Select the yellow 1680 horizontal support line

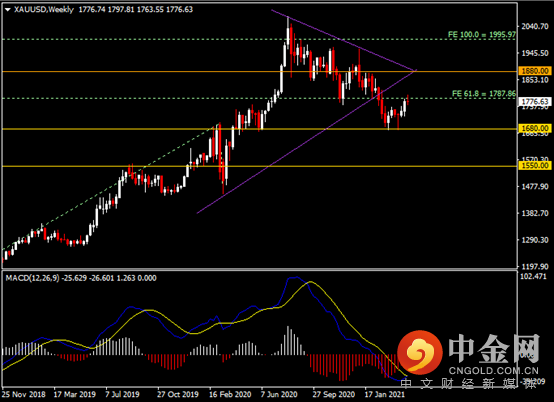pyautogui.click(x=260, y=129)
